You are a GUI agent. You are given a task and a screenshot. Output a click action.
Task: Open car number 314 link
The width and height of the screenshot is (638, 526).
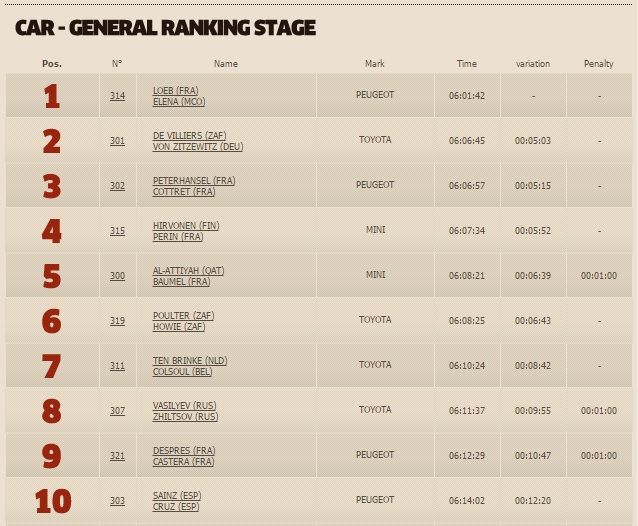(x=117, y=96)
